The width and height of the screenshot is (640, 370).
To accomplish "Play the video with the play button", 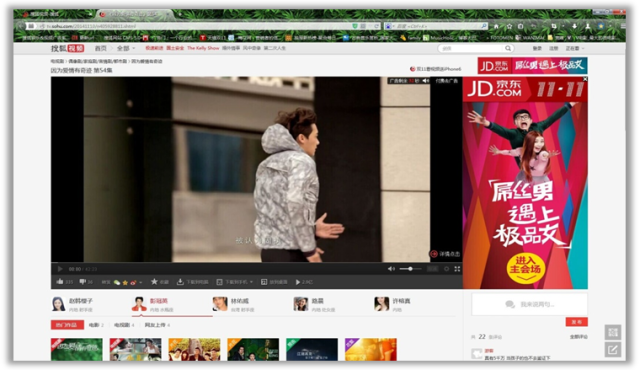I will pyautogui.click(x=60, y=269).
